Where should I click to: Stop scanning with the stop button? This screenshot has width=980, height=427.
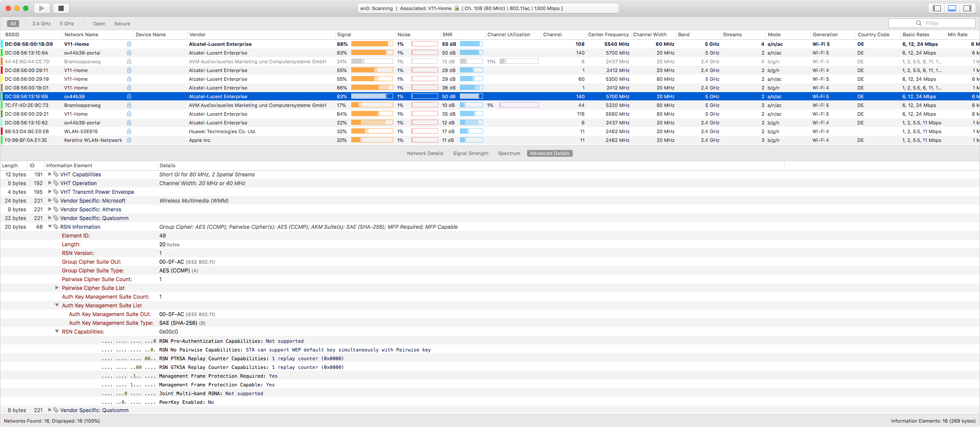point(61,8)
